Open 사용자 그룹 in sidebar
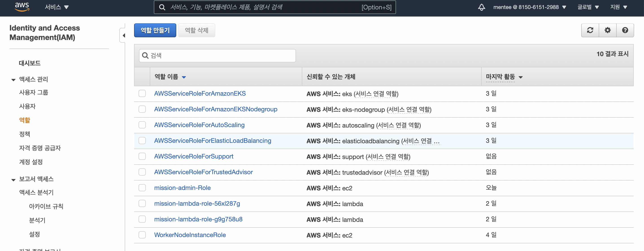 (x=33, y=92)
